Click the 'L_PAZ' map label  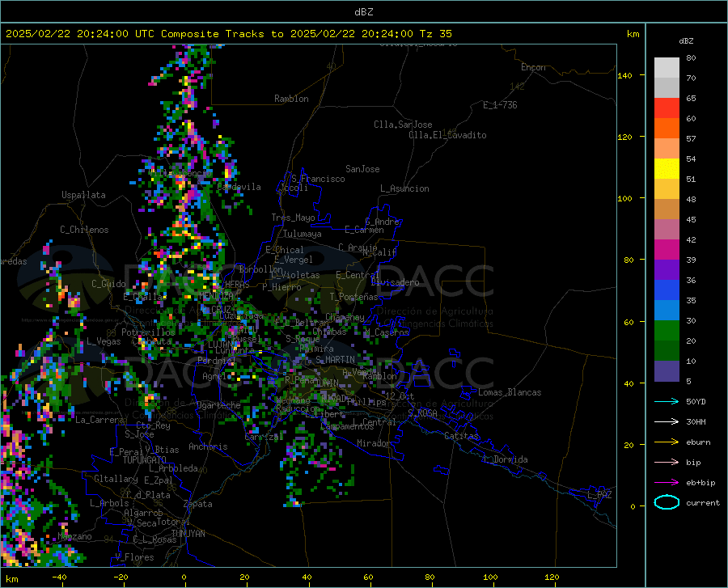(599, 495)
